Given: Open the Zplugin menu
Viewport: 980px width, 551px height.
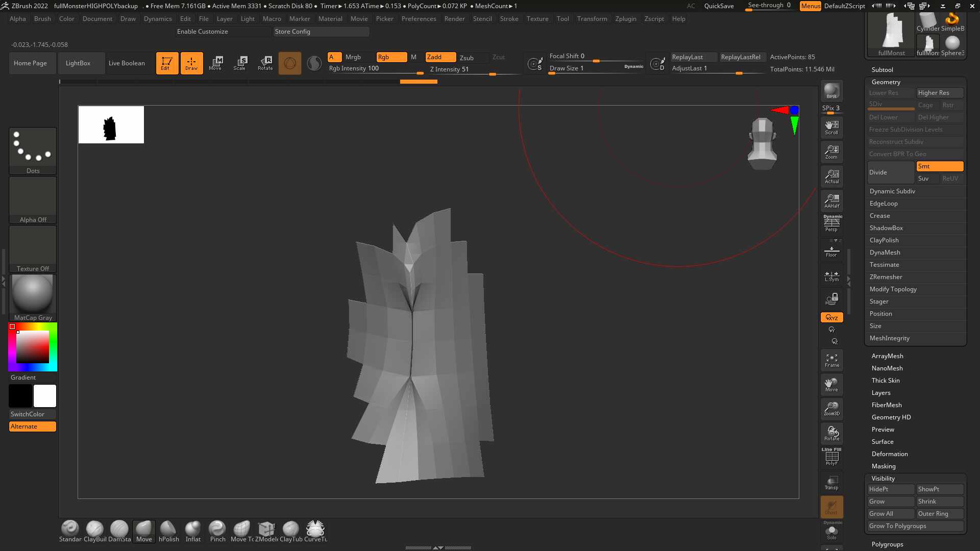Looking at the screenshot, I should pyautogui.click(x=626, y=19).
